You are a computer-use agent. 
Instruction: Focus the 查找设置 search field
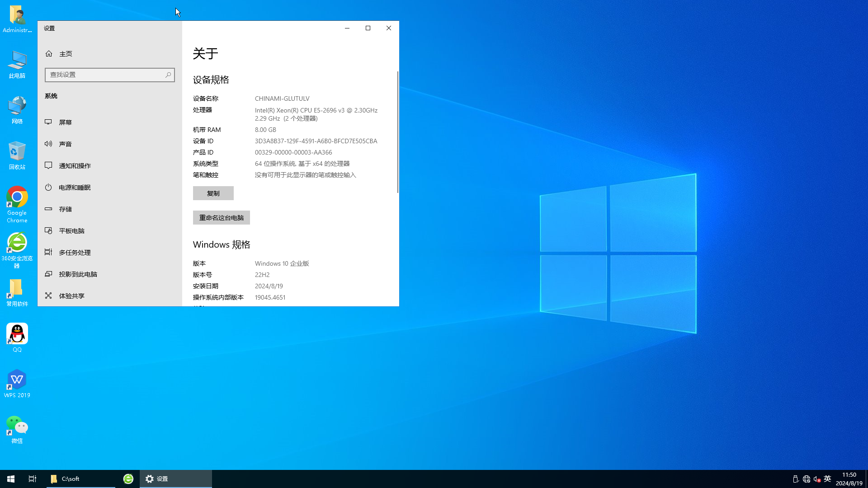(110, 75)
